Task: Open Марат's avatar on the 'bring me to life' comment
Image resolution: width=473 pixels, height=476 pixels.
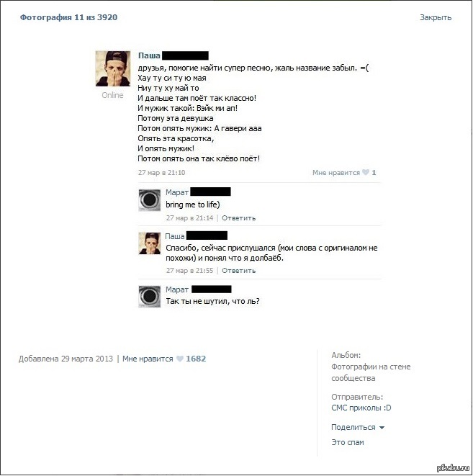Action: coord(150,200)
